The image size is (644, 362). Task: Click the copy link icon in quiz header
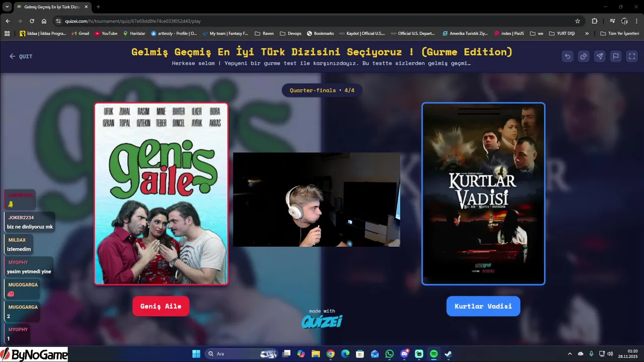coord(584,56)
